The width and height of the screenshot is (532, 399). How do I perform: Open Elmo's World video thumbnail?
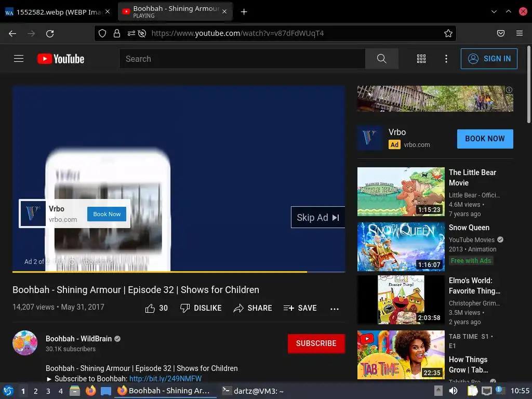[x=401, y=300]
